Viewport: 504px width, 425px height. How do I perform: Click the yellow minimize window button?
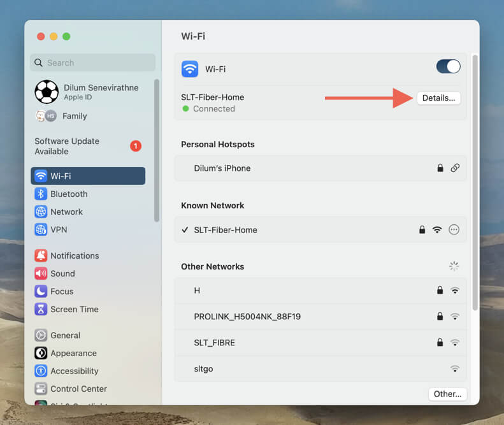tap(54, 36)
